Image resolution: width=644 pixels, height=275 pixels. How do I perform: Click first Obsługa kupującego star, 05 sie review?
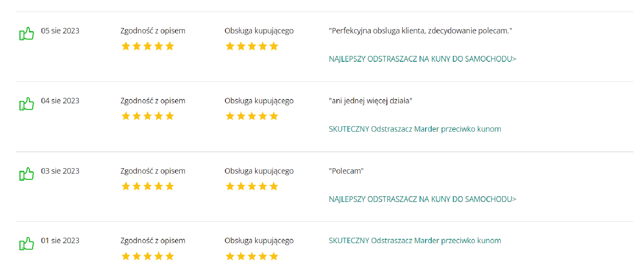[230, 46]
